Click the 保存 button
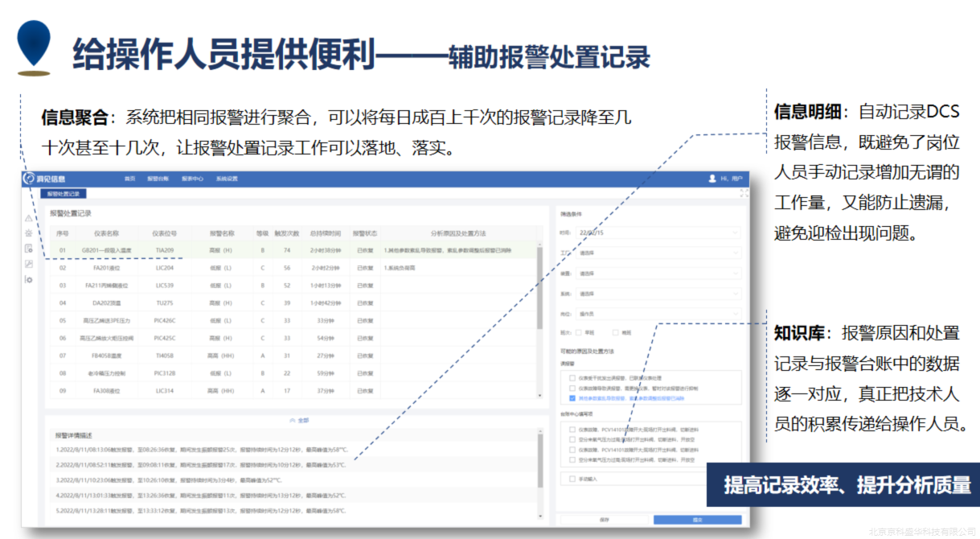Viewport: 980px width, 539px height. (x=605, y=520)
